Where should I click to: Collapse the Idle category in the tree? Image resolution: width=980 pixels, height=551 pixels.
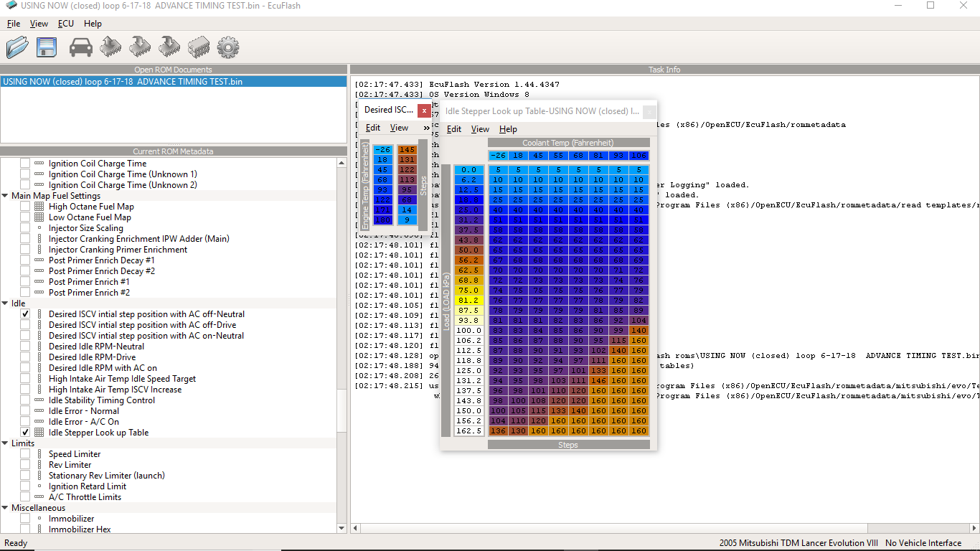(6, 303)
